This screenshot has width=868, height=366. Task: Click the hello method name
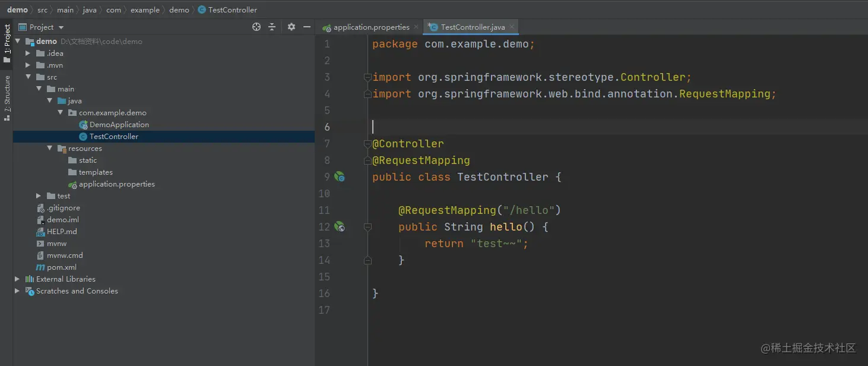(506, 226)
